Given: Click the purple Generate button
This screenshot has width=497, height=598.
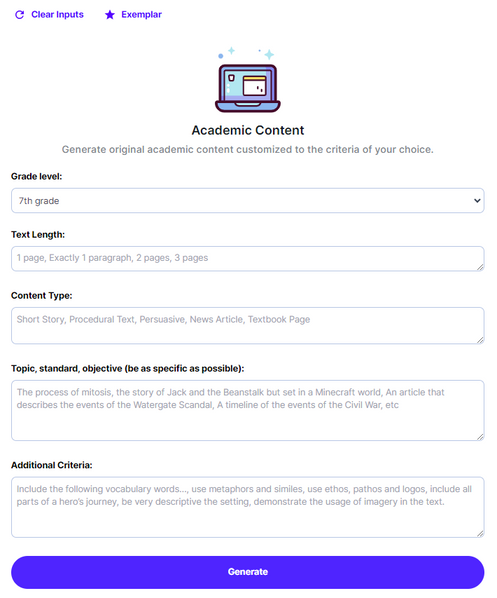Looking at the screenshot, I should tap(248, 572).
